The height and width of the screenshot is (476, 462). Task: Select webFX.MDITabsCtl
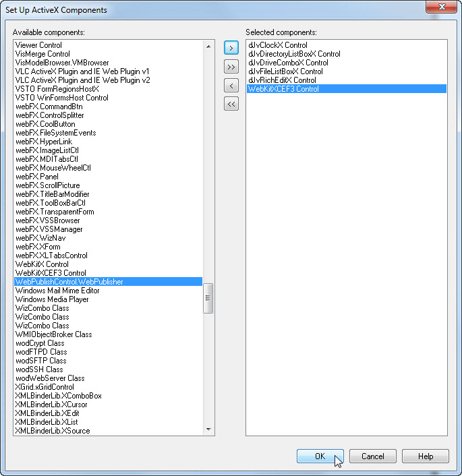coord(108,159)
